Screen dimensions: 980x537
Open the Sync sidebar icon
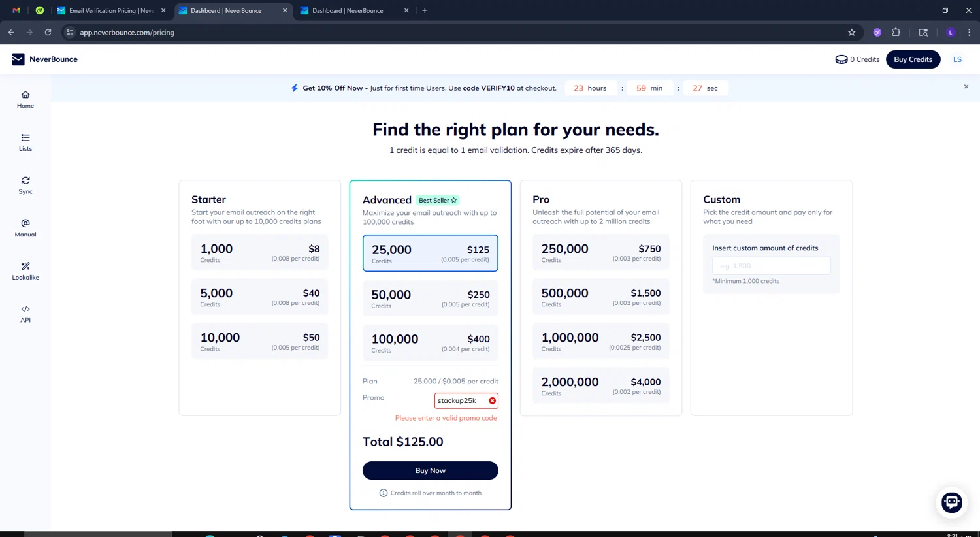pyautogui.click(x=25, y=186)
